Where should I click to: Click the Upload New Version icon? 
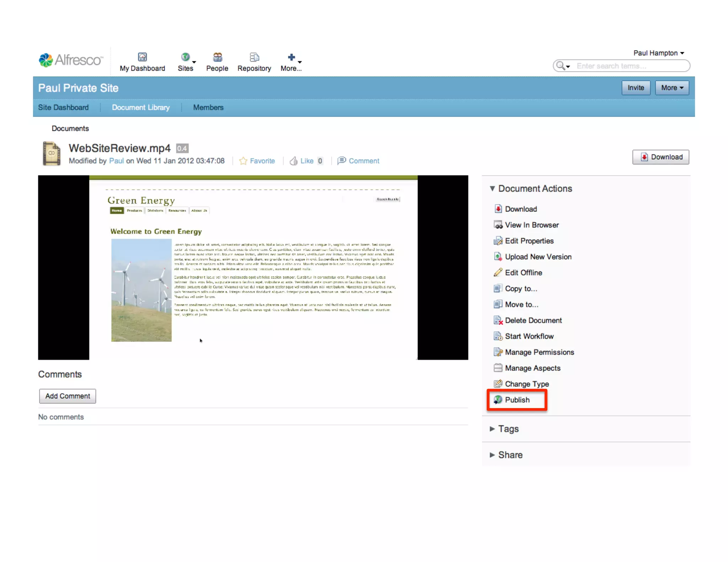coord(498,256)
